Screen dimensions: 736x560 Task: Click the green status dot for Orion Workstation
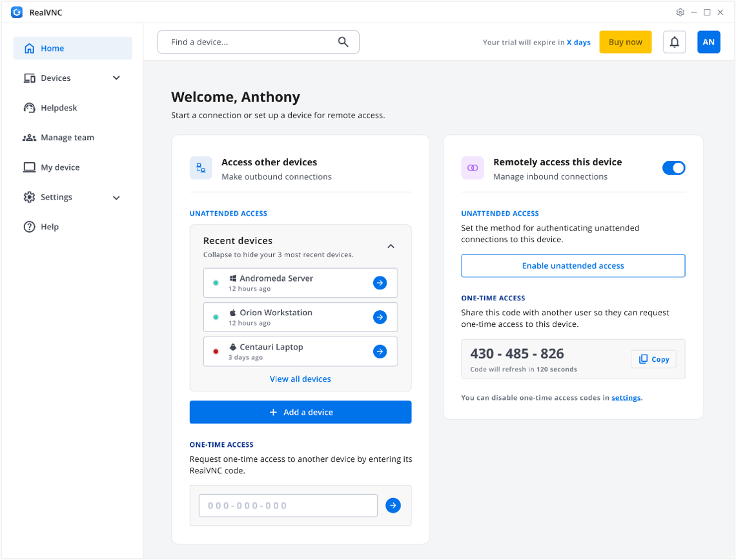216,317
